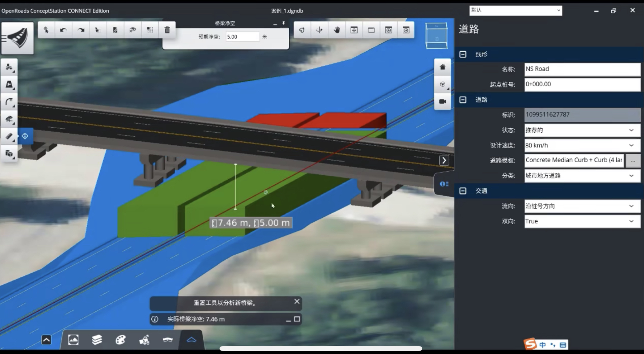Collapse the 线形 section
The width and height of the screenshot is (644, 354).
click(463, 54)
